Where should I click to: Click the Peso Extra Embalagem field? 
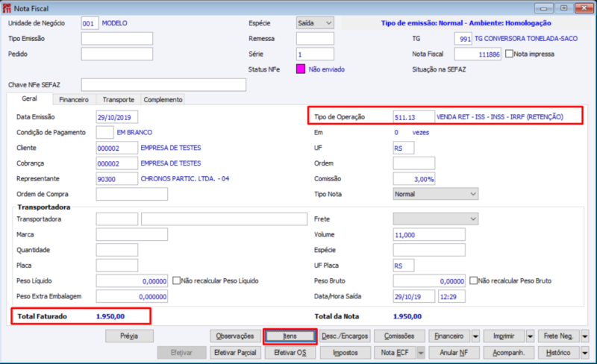click(x=132, y=296)
